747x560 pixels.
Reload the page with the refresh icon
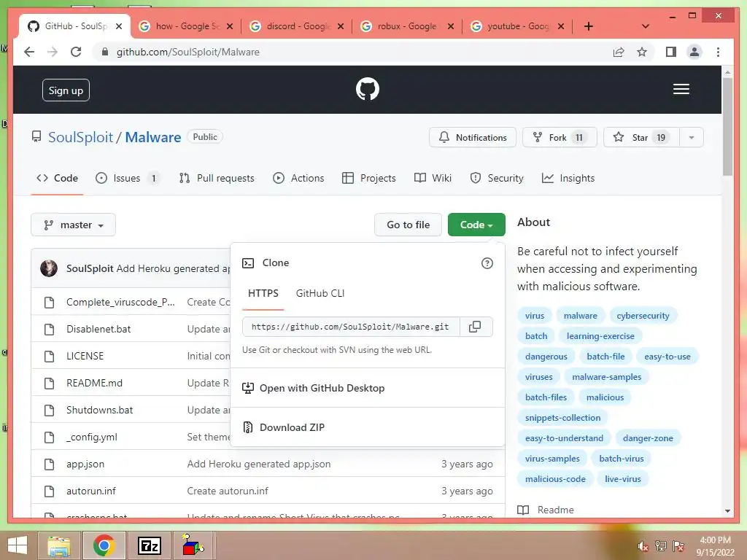pyautogui.click(x=76, y=52)
